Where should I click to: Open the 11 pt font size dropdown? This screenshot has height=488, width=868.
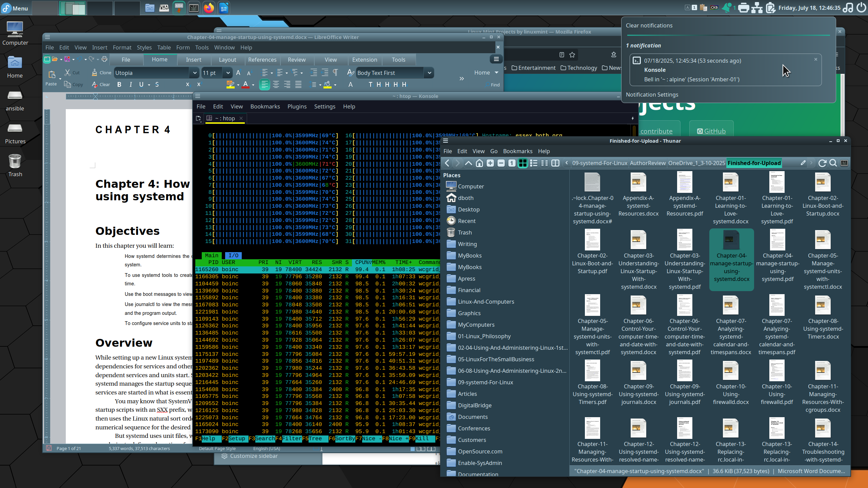pyautogui.click(x=228, y=73)
